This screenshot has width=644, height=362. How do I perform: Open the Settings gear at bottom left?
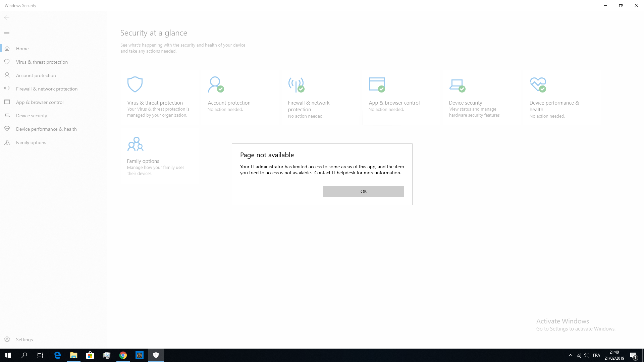click(x=7, y=340)
